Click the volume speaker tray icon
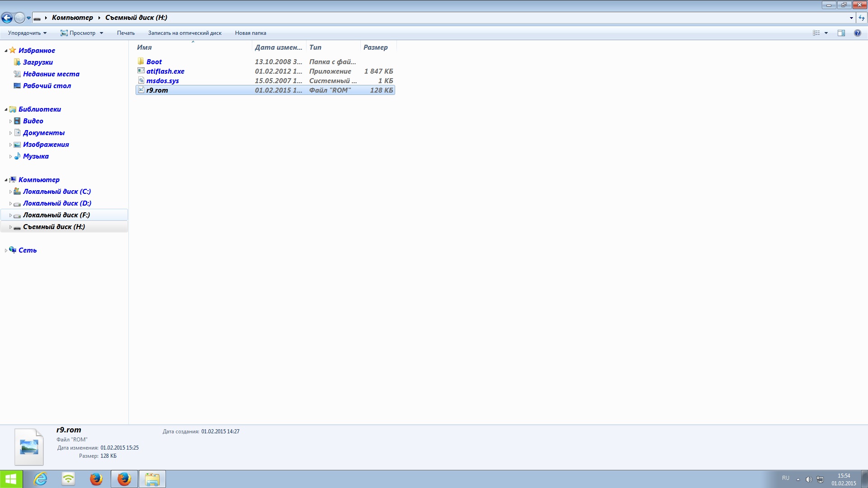Screen dimensions: 868x488 (808, 479)
